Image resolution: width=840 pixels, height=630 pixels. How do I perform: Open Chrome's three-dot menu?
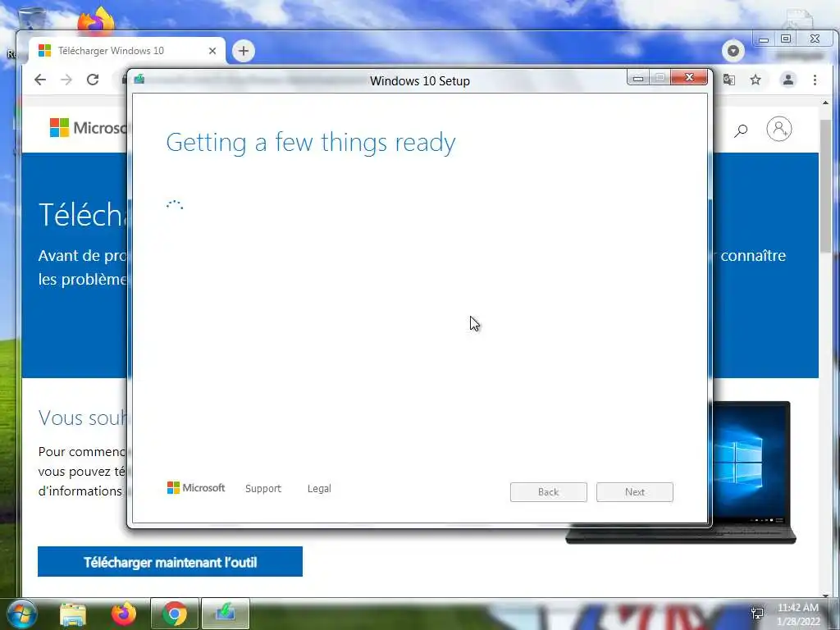coord(815,80)
